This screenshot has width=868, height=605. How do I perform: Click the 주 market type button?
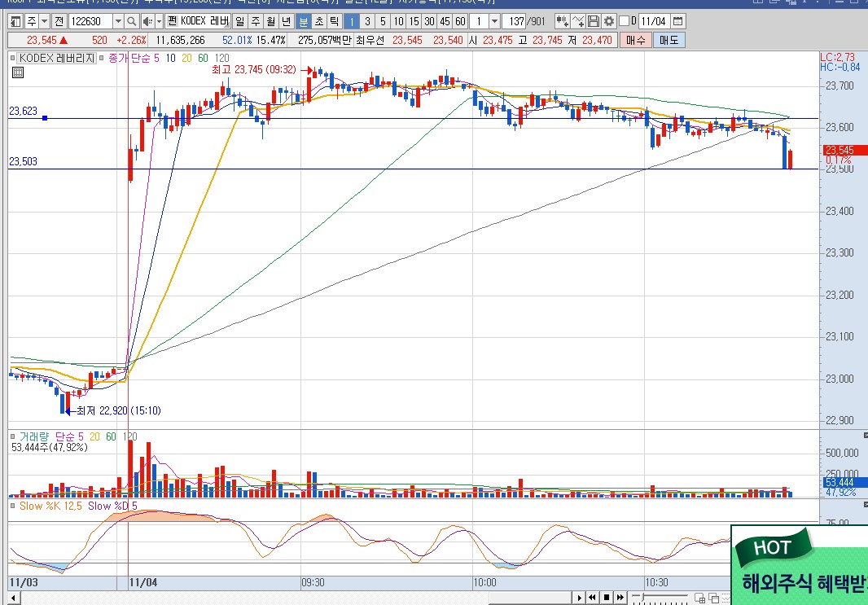tap(32, 22)
